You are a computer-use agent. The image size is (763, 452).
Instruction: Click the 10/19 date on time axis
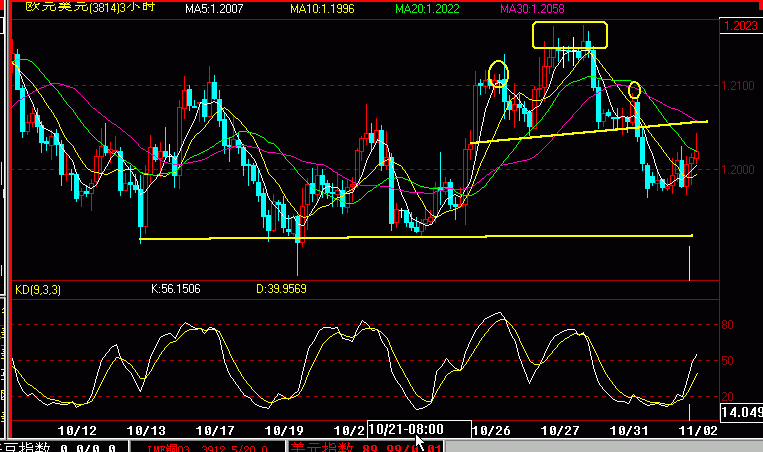[284, 431]
